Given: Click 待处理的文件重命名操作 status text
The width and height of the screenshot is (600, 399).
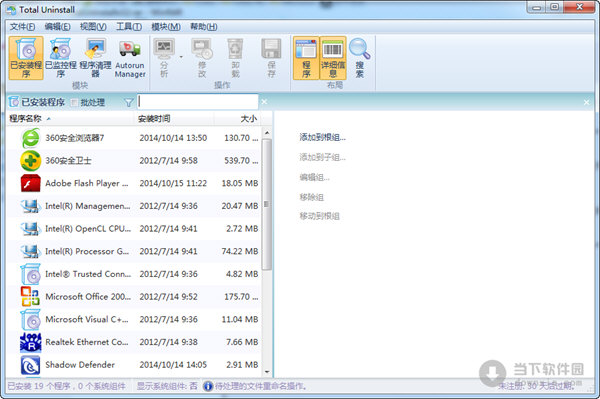Looking at the screenshot, I should (x=261, y=386).
